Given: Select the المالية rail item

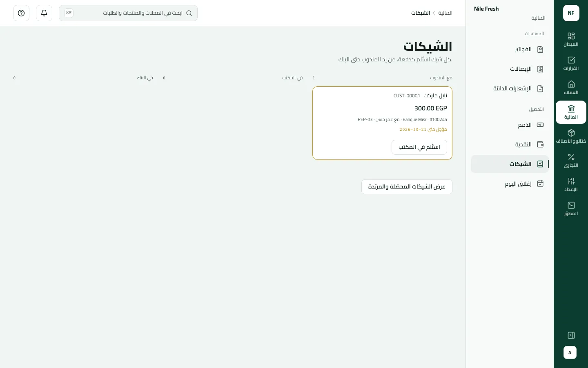Looking at the screenshot, I should (x=571, y=112).
